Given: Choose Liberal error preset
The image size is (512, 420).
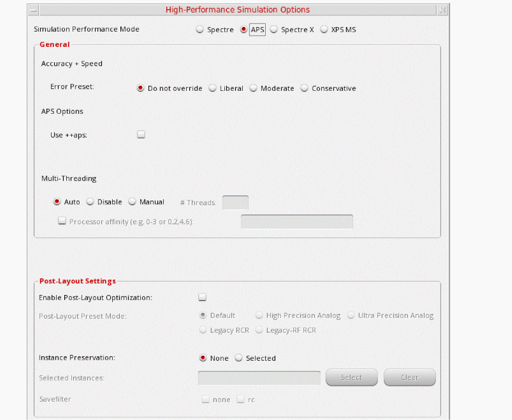Looking at the screenshot, I should tap(213, 88).
